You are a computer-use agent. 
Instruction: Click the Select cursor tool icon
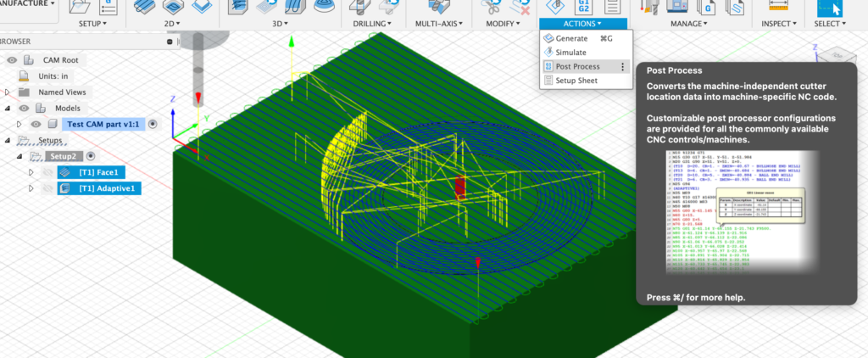tap(832, 7)
